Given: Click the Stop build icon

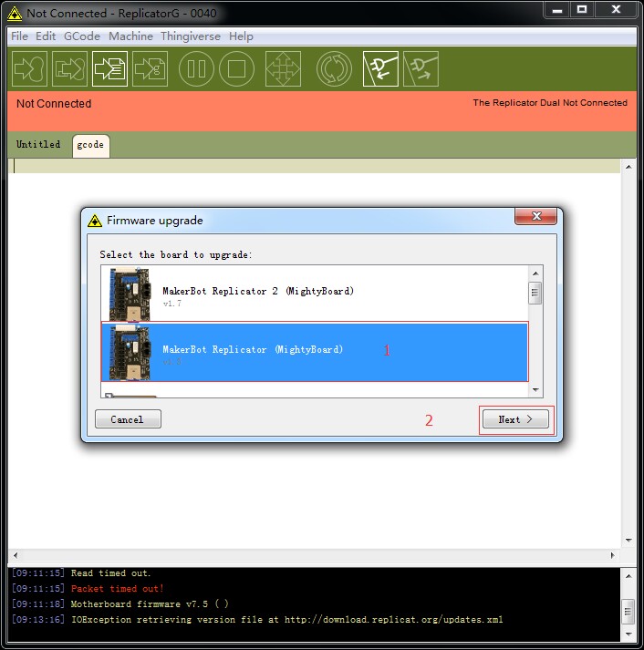Looking at the screenshot, I should pyautogui.click(x=236, y=68).
